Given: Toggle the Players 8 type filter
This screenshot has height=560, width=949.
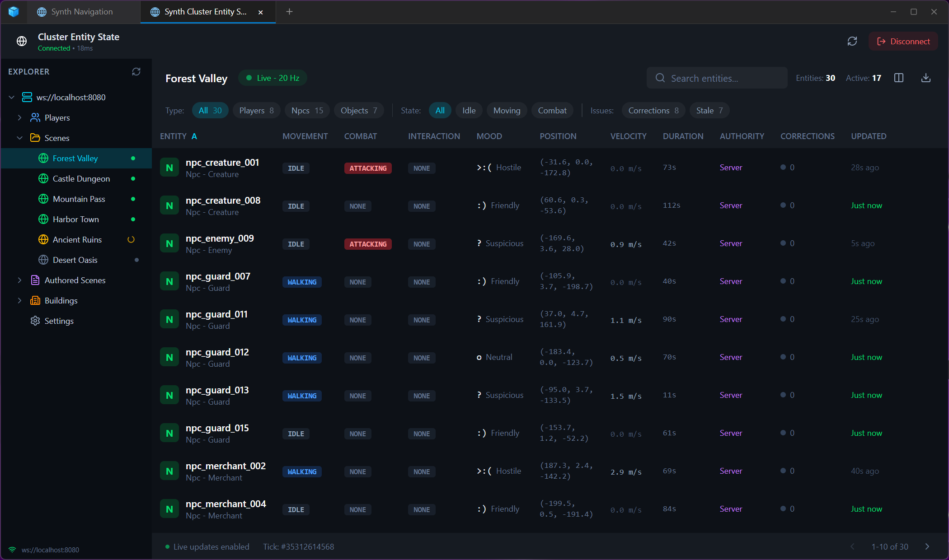Looking at the screenshot, I should click(256, 110).
